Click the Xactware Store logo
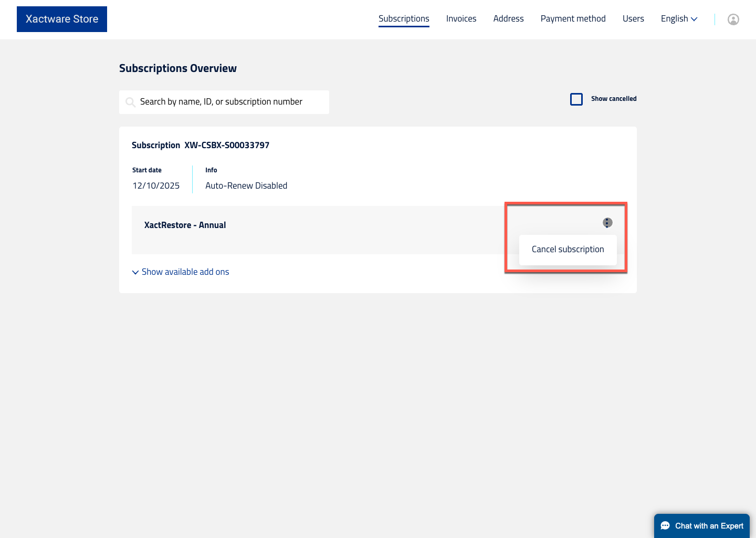Viewport: 756px width, 538px height. point(62,19)
